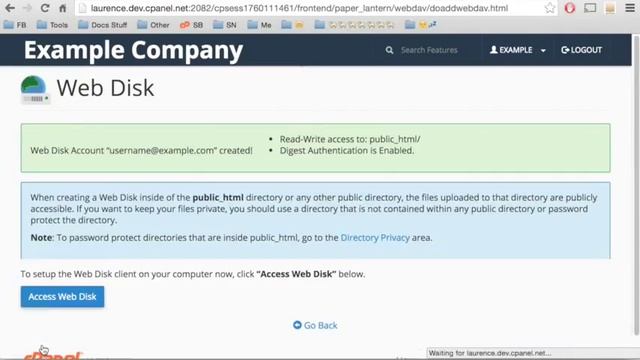Click the page icon in address bar
The image size is (640, 360).
[x=82, y=8]
